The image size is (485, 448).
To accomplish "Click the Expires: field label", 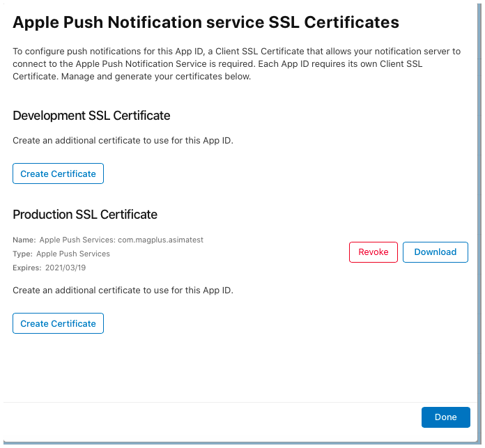I will point(27,268).
